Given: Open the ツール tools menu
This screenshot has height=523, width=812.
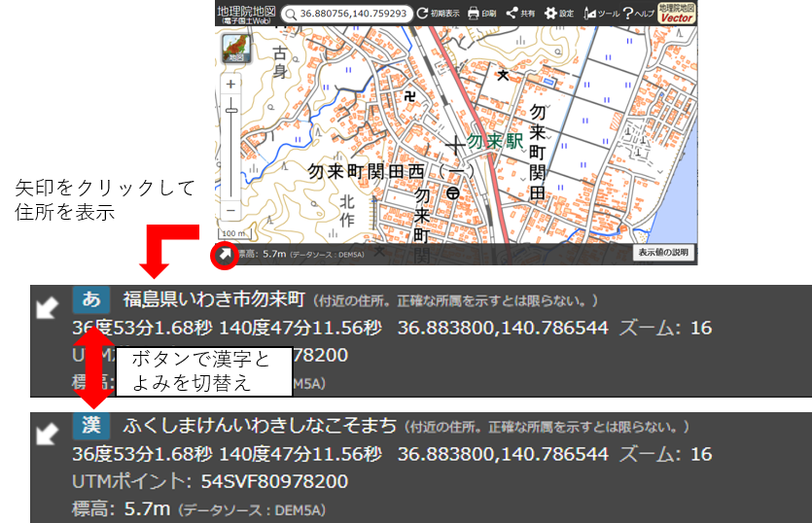Looking at the screenshot, I should [x=601, y=14].
